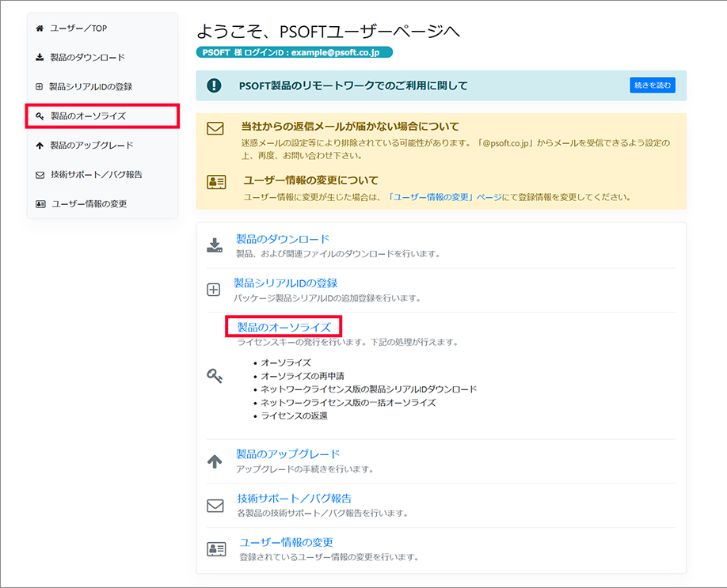Screen dimensions: 727x588
Task: Click the ID card icon beside ユーザー情報の変更 in sidebar
Action: pos(40,204)
